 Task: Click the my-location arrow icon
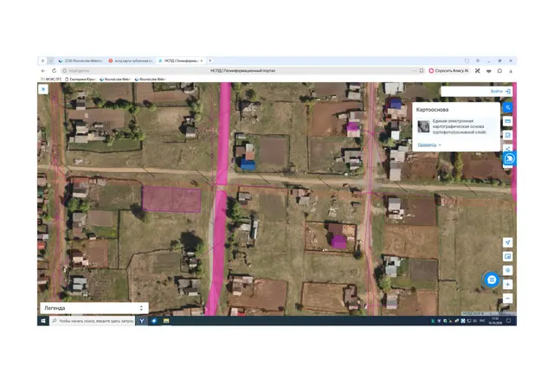point(508,242)
